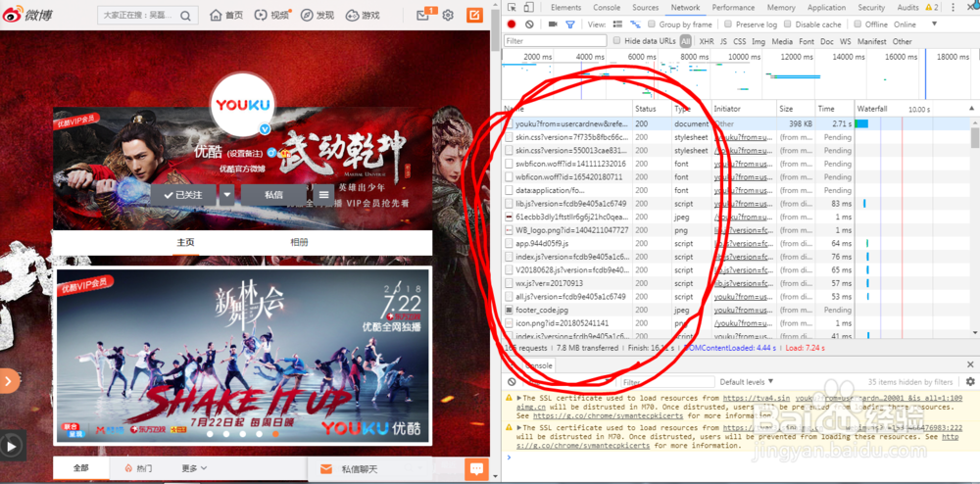The height and width of the screenshot is (484, 980).
Task: Click the orange side arrow button
Action: tap(9, 380)
